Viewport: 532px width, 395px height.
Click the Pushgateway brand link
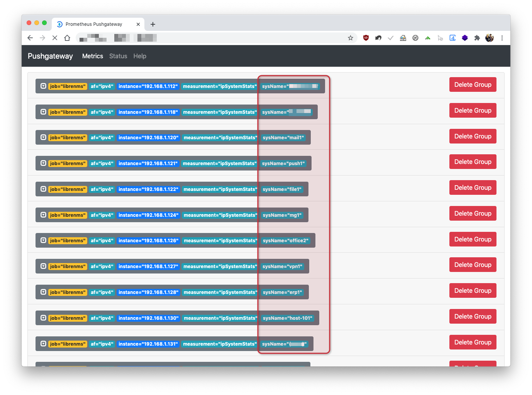point(50,56)
